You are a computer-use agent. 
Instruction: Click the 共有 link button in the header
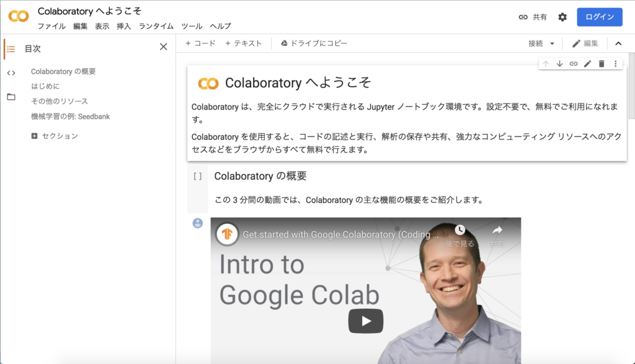click(x=533, y=17)
